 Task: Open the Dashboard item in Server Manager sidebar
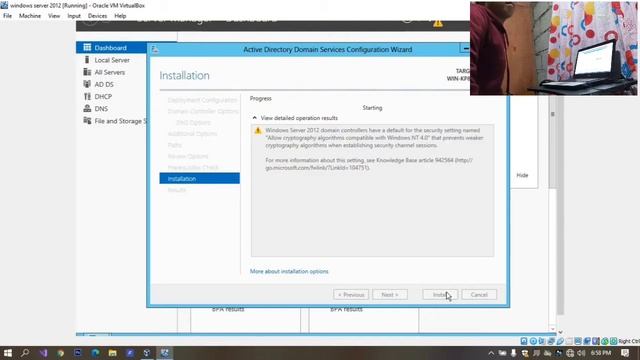click(111, 48)
